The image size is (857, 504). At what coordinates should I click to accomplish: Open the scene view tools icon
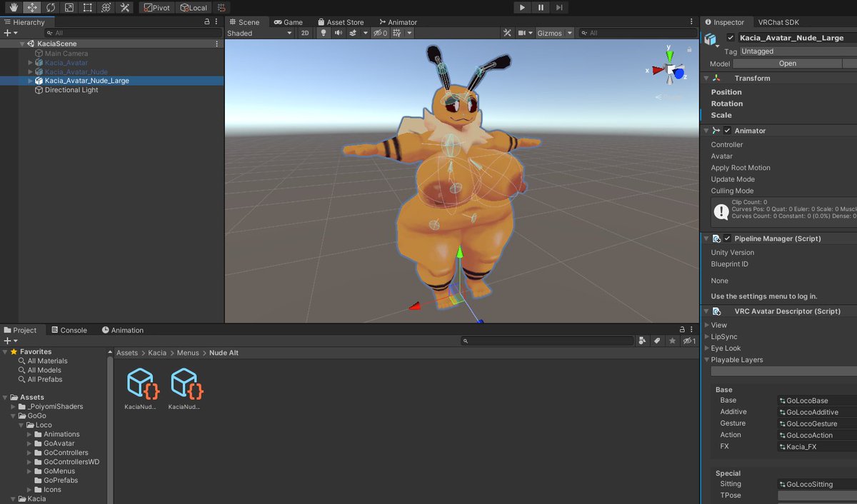[507, 33]
